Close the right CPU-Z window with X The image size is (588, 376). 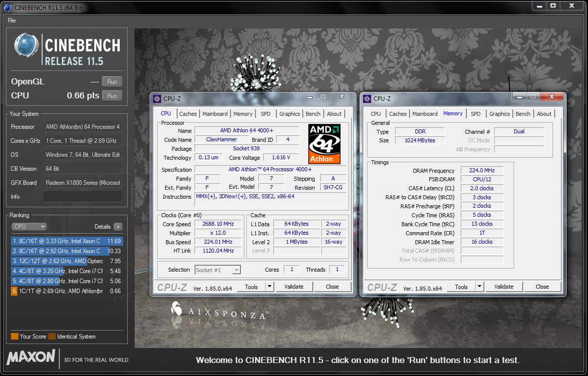coord(552,97)
